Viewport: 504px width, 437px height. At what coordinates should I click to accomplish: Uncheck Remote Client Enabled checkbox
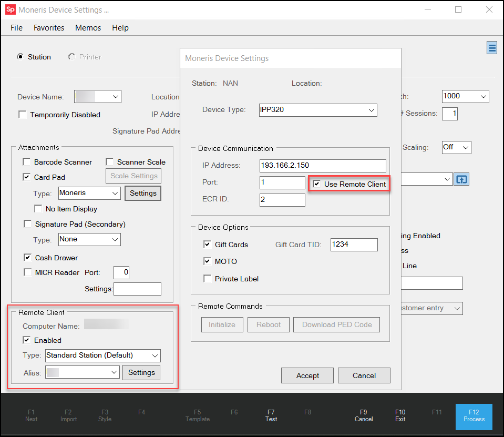tap(27, 340)
